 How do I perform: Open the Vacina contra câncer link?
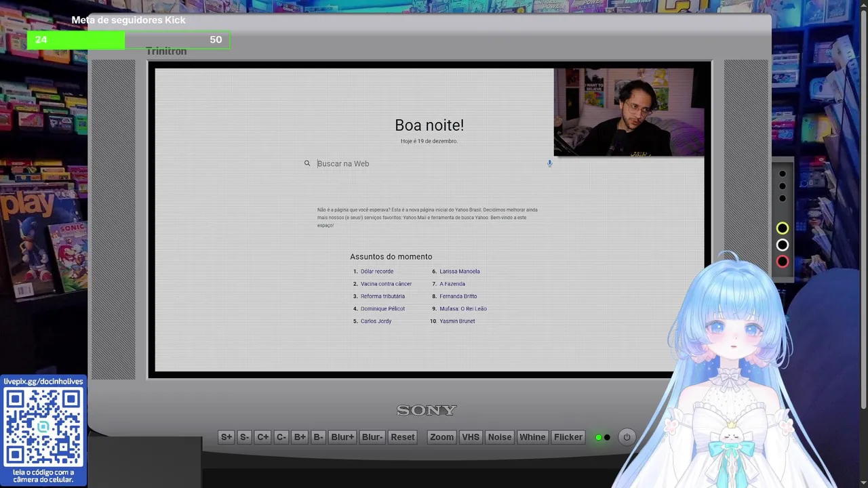click(386, 284)
